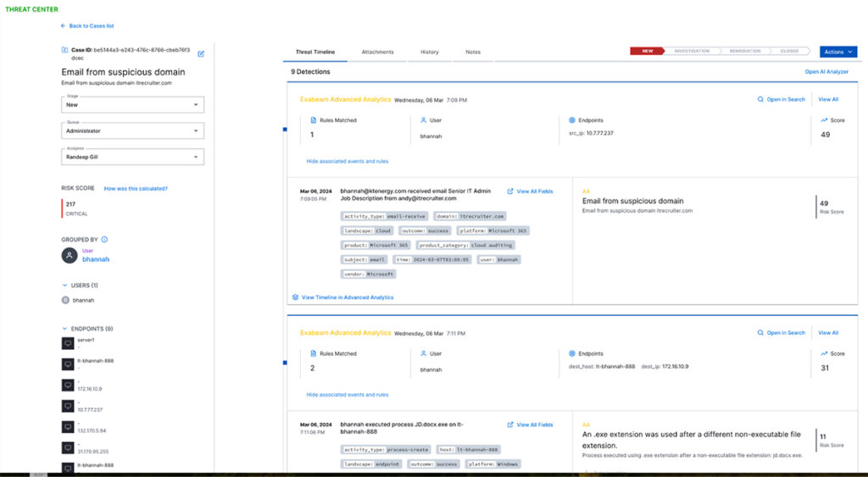Select the server1 endpoint monitor icon
This screenshot has height=477, width=868.
coord(69,343)
